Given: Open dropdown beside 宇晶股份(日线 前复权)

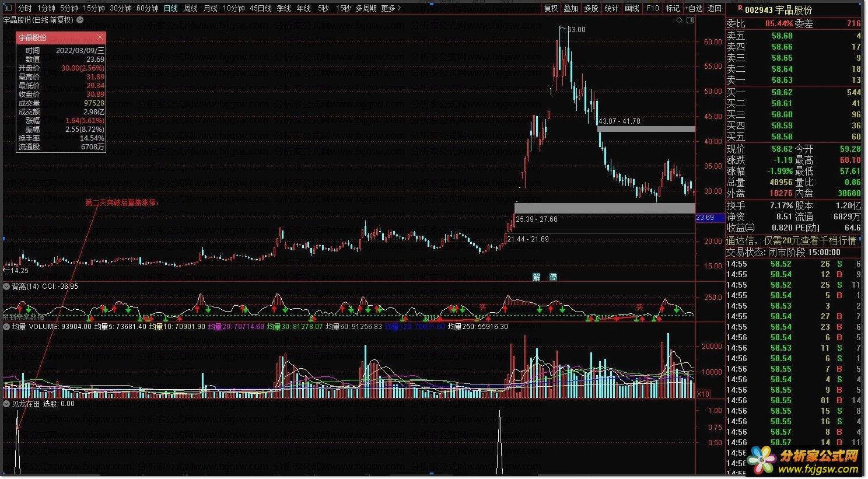Looking at the screenshot, I should point(80,20).
